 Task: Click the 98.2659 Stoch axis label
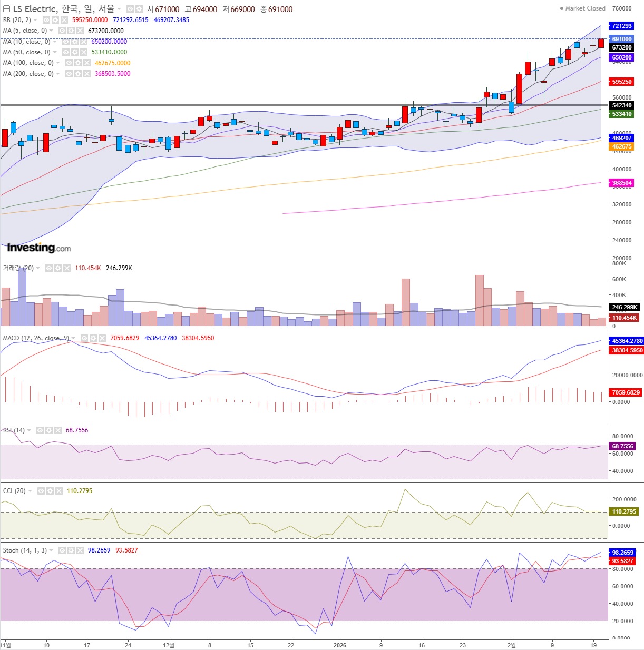tap(622, 553)
